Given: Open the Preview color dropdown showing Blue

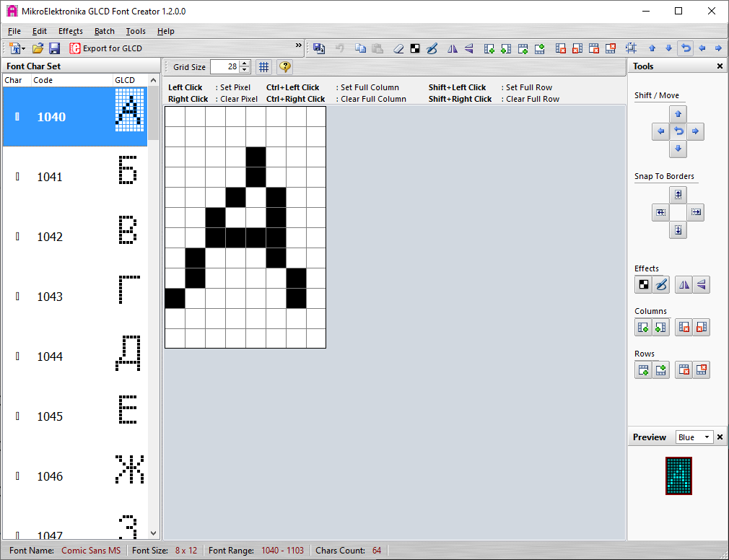Looking at the screenshot, I should pos(694,437).
